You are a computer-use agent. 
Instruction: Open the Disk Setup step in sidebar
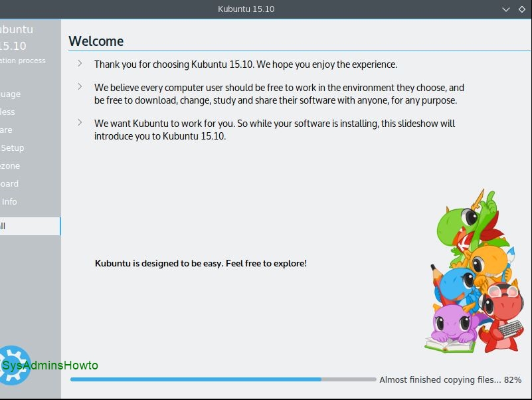coord(13,148)
